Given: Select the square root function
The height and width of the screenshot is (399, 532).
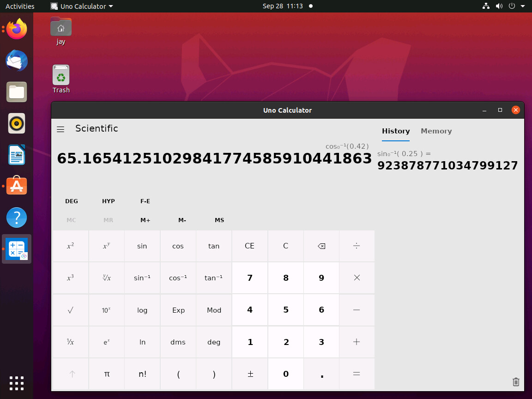Looking at the screenshot, I should pyautogui.click(x=70, y=310).
